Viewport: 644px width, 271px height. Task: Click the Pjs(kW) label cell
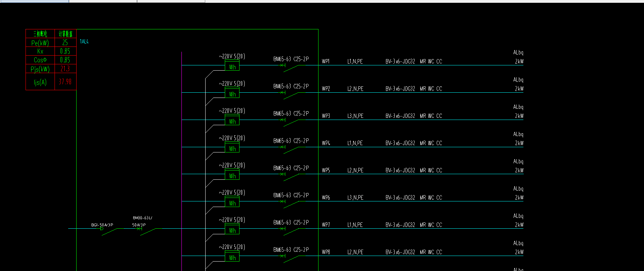coord(40,69)
